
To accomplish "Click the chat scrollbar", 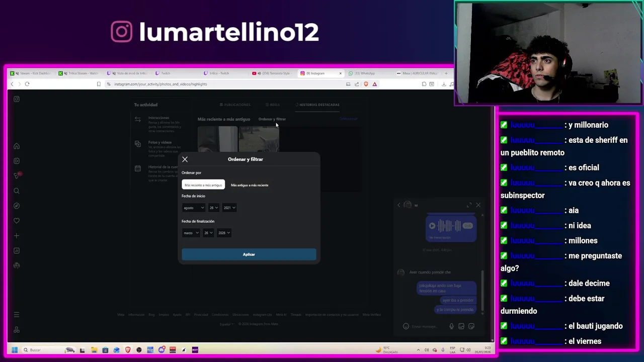I will click(x=483, y=292).
